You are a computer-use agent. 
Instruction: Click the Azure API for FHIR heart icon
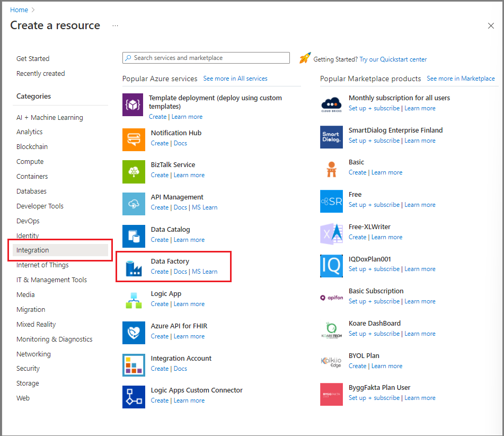(134, 331)
